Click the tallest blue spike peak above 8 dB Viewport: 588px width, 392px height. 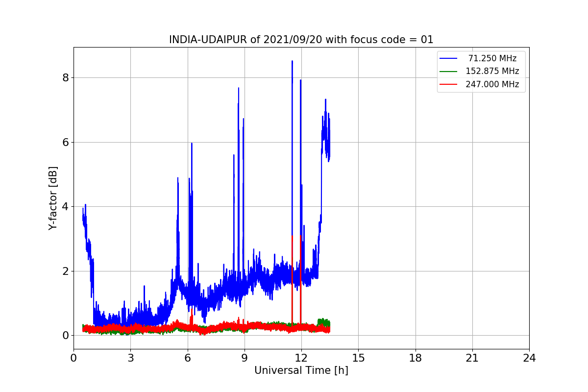click(x=292, y=61)
